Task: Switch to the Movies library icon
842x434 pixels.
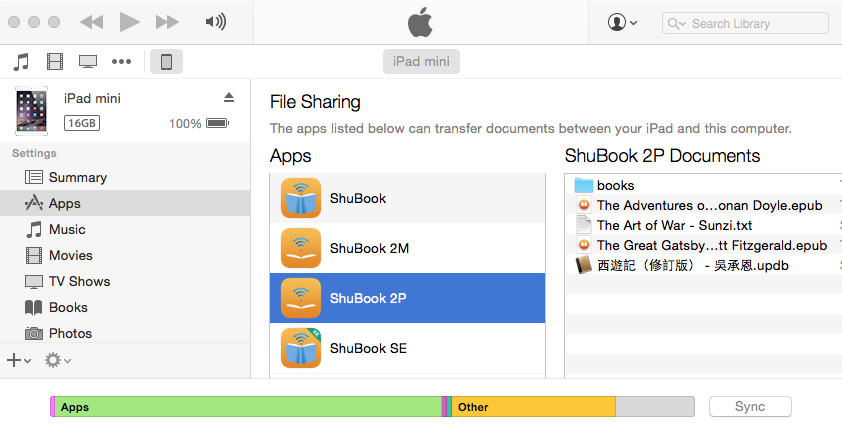Action: coord(55,61)
